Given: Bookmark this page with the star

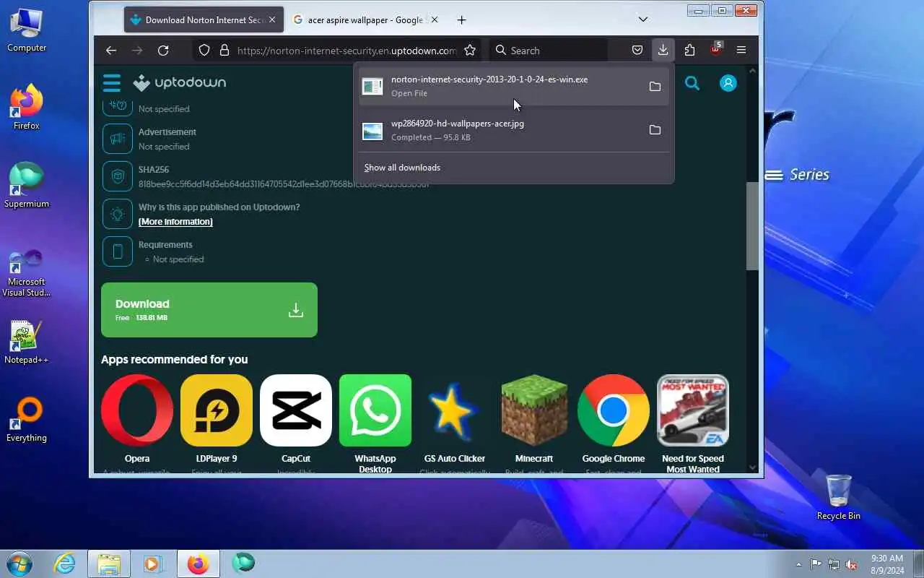Looking at the screenshot, I should [x=470, y=50].
